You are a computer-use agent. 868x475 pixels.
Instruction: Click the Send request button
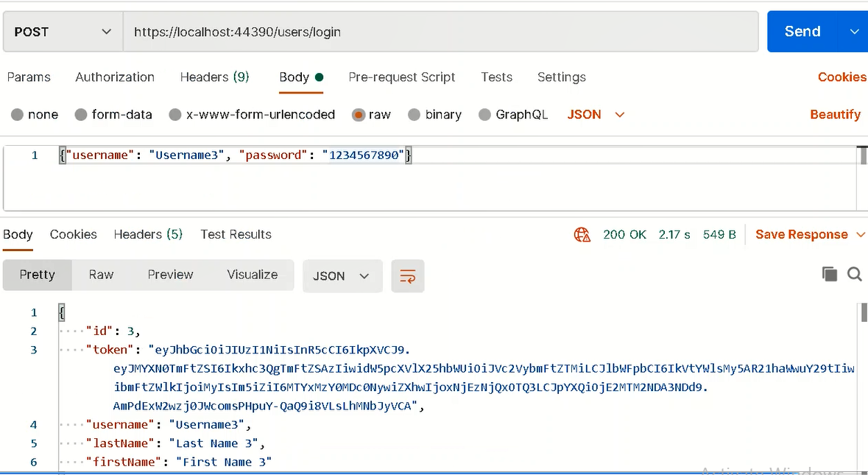pos(802,32)
